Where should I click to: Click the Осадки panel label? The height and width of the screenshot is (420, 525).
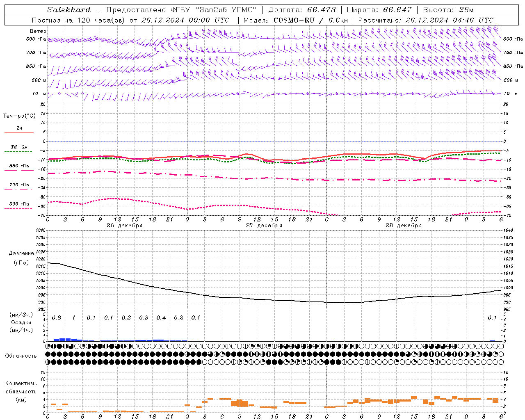21,322
